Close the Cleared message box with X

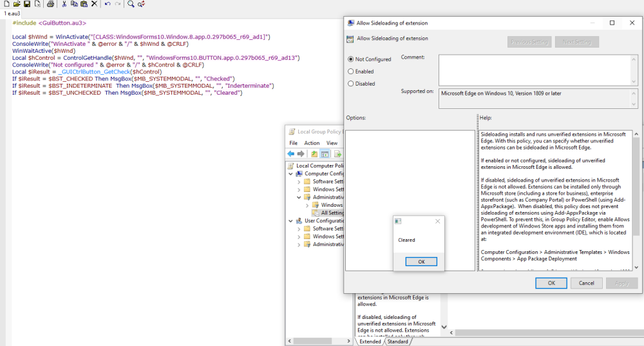pos(437,221)
